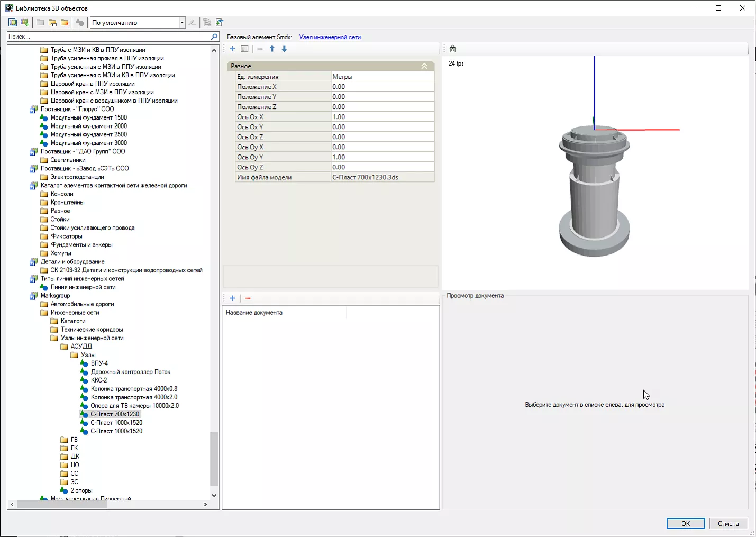756x537 pixels.
Task: Click the plus icon above the properties grid
Action: 232,49
